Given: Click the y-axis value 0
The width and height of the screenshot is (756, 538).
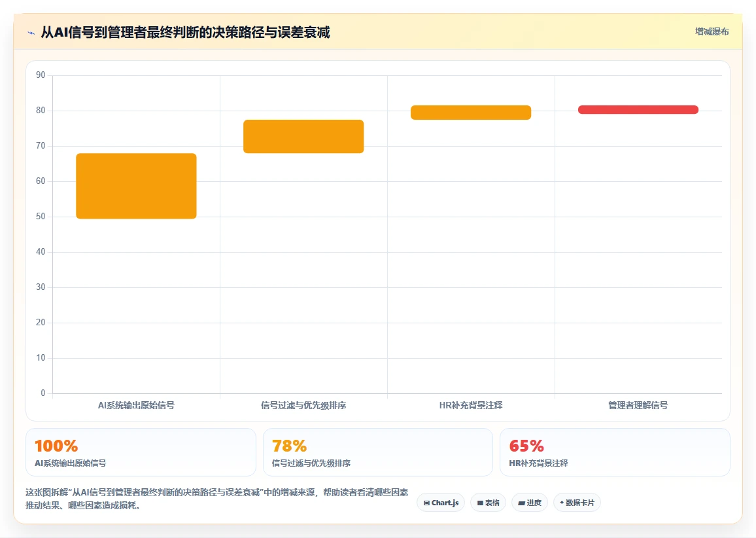Looking at the screenshot, I should tap(43, 393).
